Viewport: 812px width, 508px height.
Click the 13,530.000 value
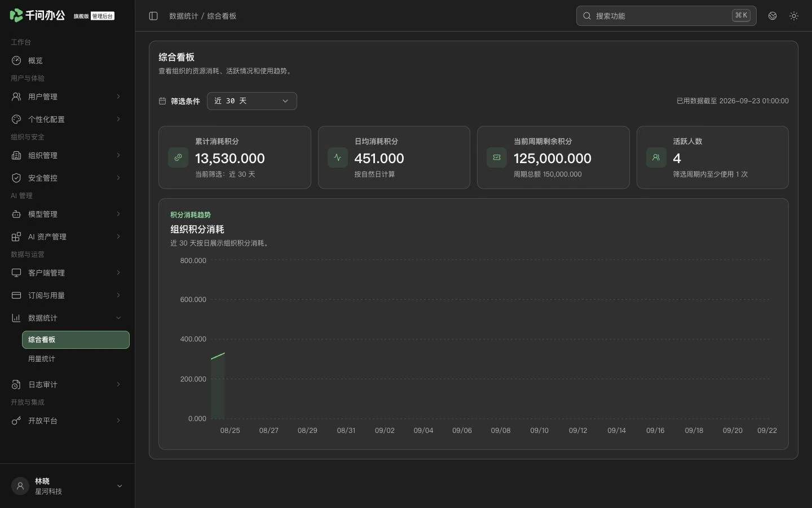[230, 159]
